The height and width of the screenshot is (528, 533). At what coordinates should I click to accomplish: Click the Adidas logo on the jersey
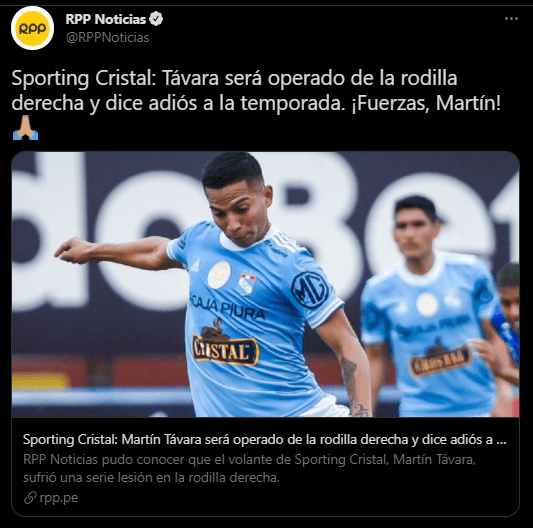[196, 265]
